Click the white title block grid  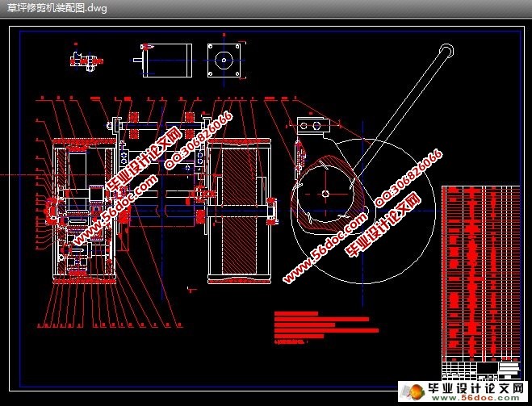[481, 370]
